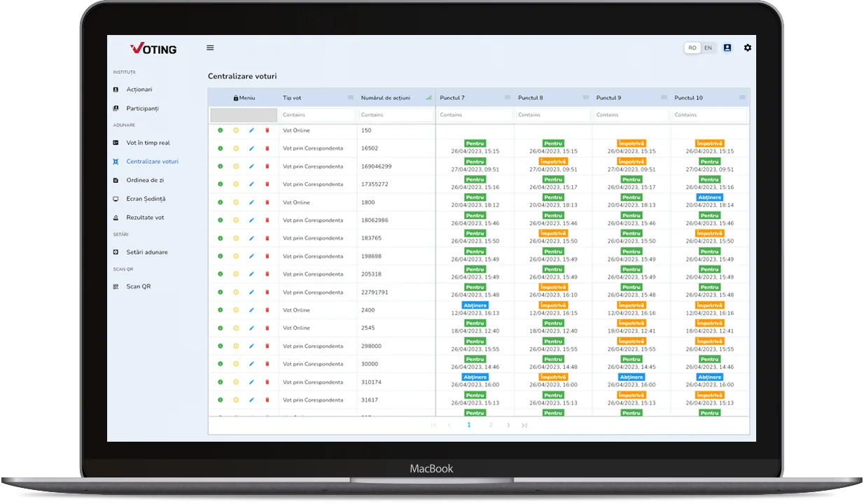Image resolution: width=864 pixels, height=504 pixels.
Task: Click yellow warning icon for row 16502
Action: (236, 148)
